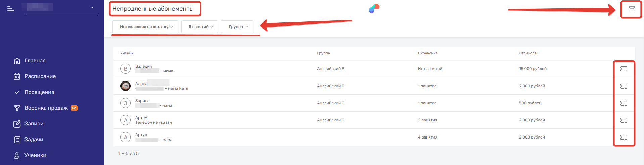
Task: Click the subscription ticket icon for Артур
Action: coord(624,137)
